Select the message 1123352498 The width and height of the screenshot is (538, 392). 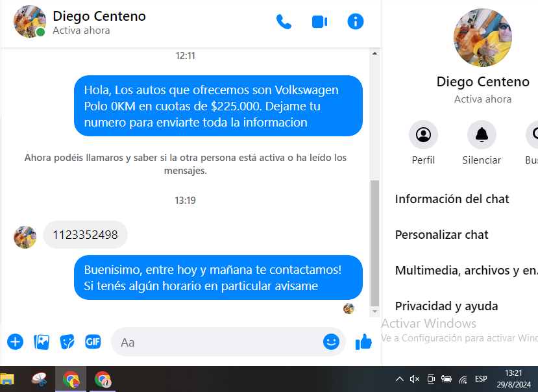click(x=85, y=235)
